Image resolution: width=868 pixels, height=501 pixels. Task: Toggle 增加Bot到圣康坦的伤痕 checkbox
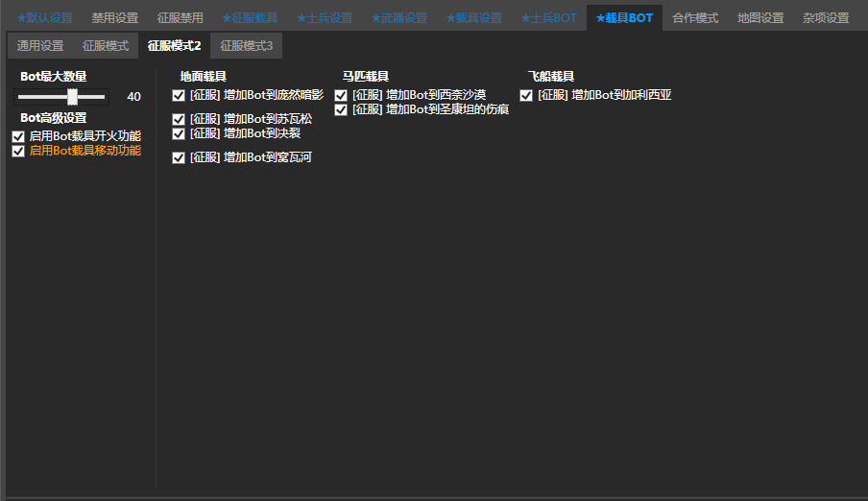click(341, 109)
